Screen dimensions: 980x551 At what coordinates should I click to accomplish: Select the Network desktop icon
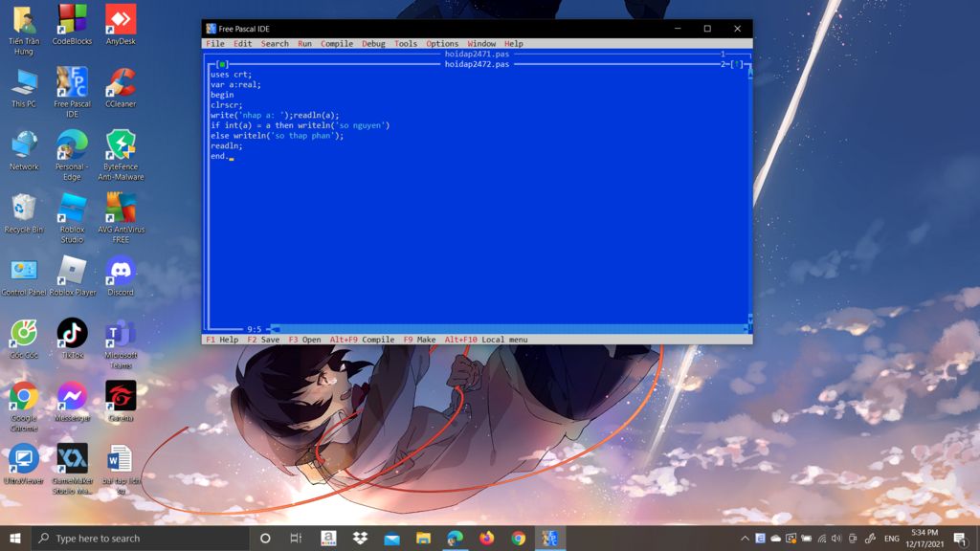pos(24,150)
